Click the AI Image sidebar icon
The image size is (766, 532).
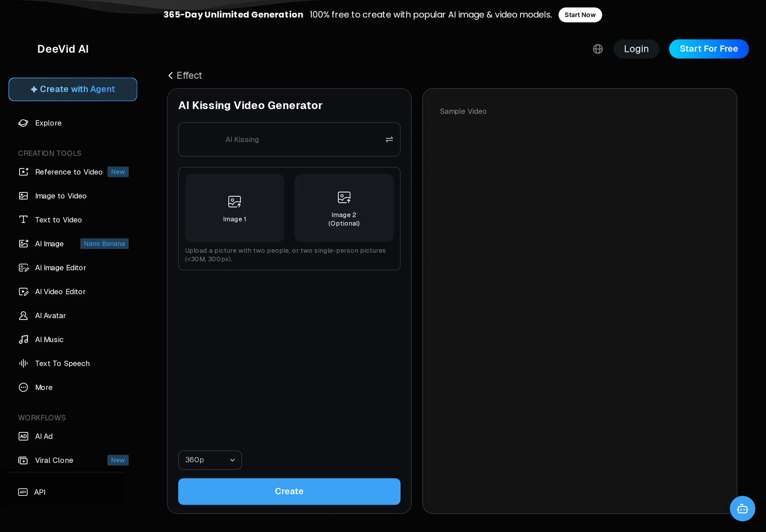click(23, 243)
